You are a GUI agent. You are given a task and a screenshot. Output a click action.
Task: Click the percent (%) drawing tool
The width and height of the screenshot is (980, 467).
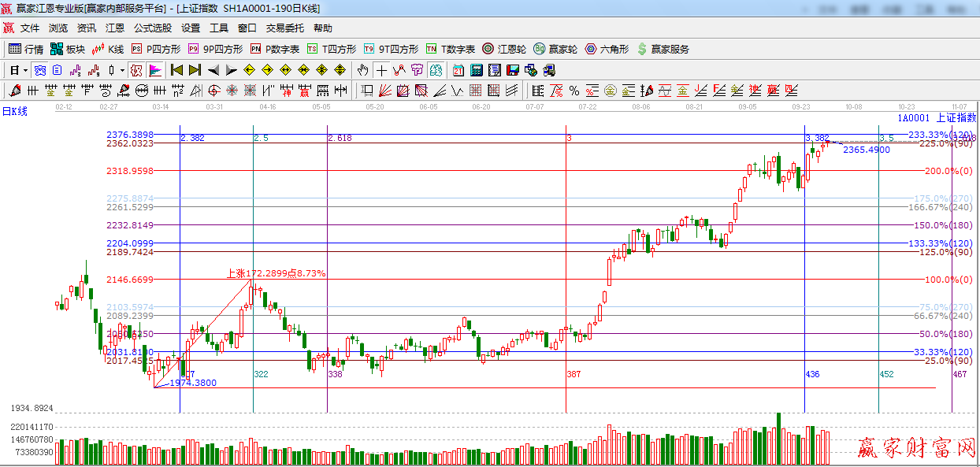pyautogui.click(x=574, y=90)
